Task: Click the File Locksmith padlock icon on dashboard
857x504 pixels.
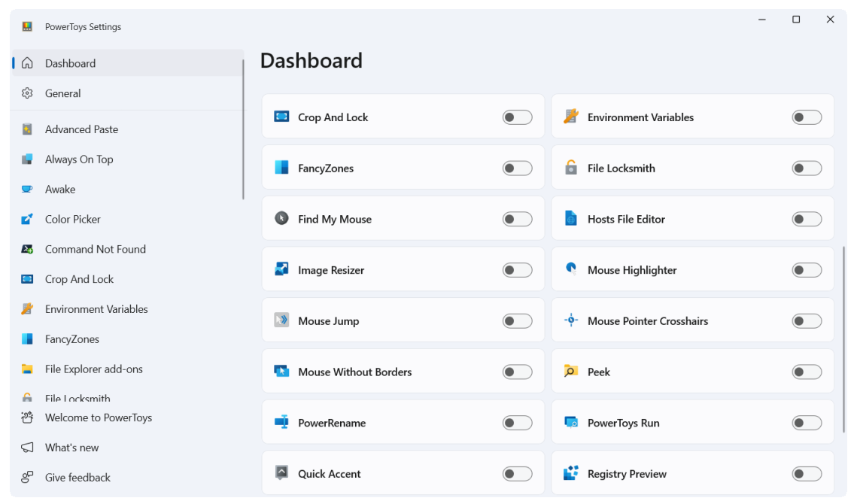Action: click(571, 168)
